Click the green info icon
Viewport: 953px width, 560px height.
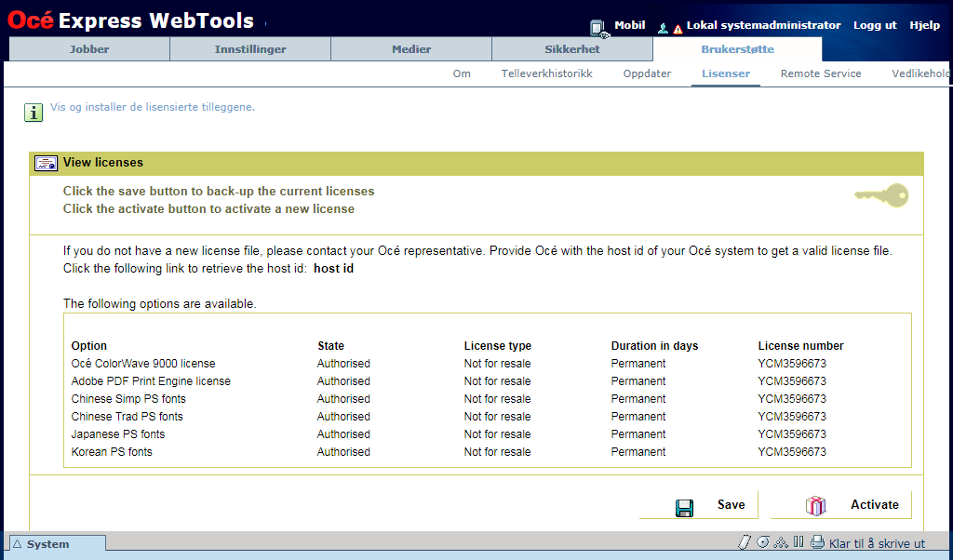tap(34, 113)
